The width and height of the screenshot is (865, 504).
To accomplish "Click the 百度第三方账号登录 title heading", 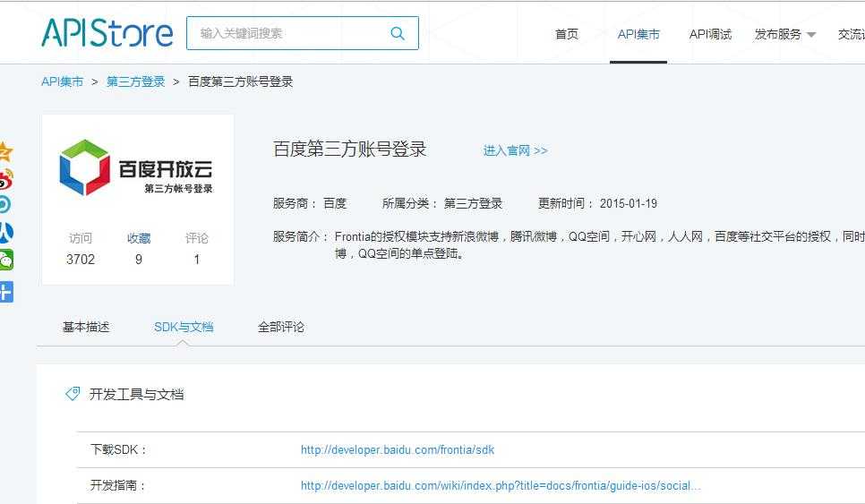I will coord(350,149).
